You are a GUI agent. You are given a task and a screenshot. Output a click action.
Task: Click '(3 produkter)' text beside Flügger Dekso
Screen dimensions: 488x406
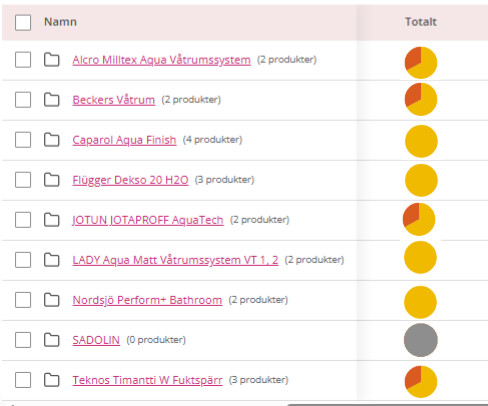point(224,180)
